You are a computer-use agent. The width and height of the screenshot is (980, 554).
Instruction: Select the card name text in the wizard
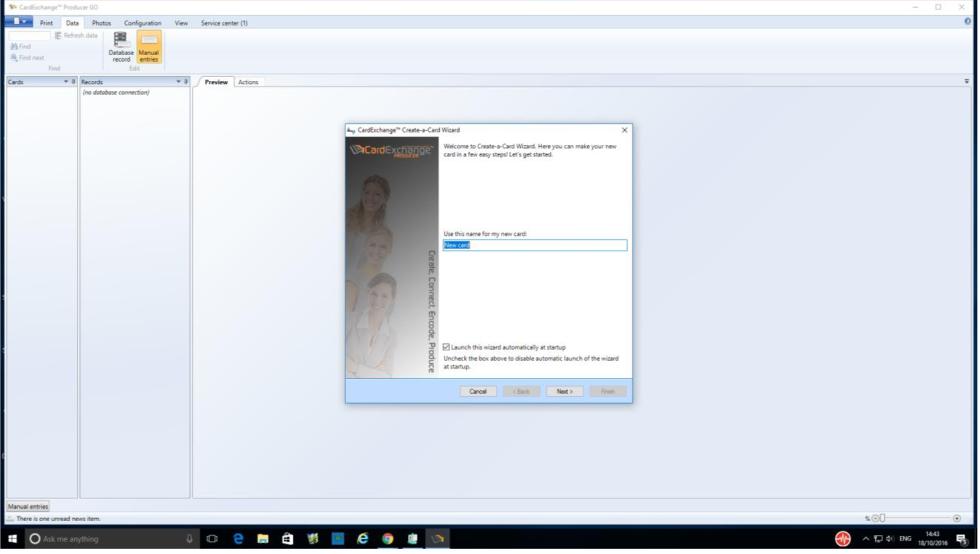[534, 245]
